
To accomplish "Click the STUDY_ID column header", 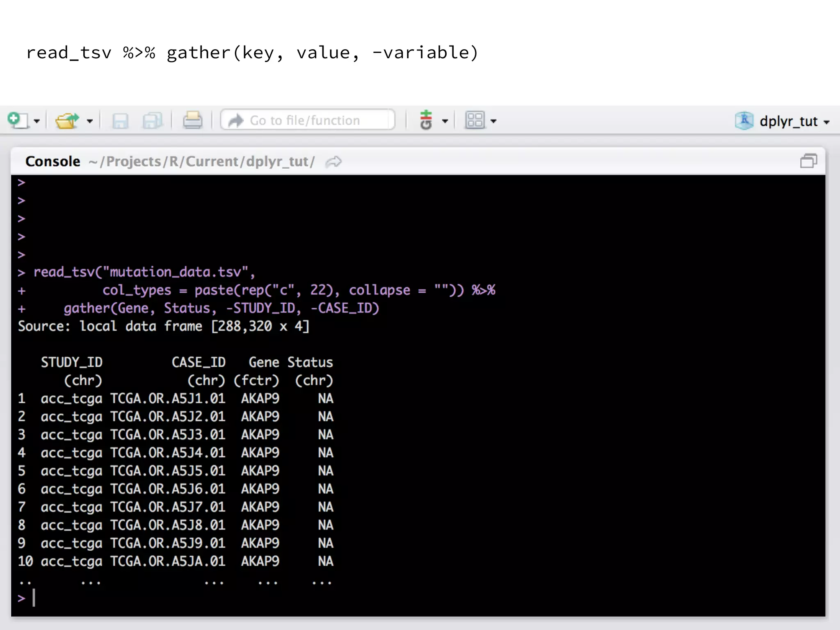I will (72, 362).
